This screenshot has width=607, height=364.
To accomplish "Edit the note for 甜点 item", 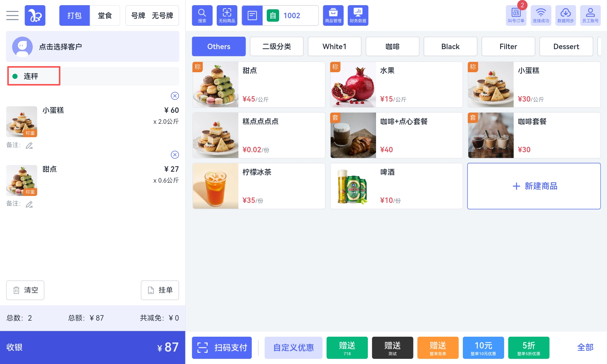I will [x=29, y=204].
